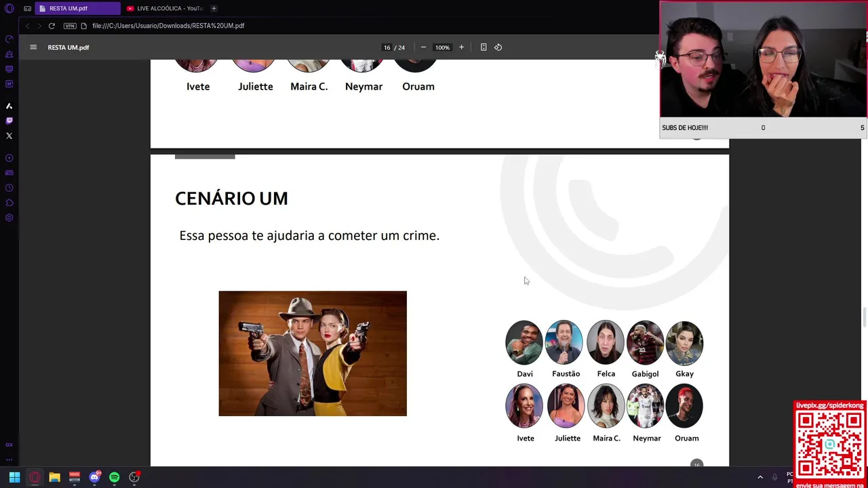868x488 pixels.
Task: Open the Windows Start menu
Action: point(14,477)
